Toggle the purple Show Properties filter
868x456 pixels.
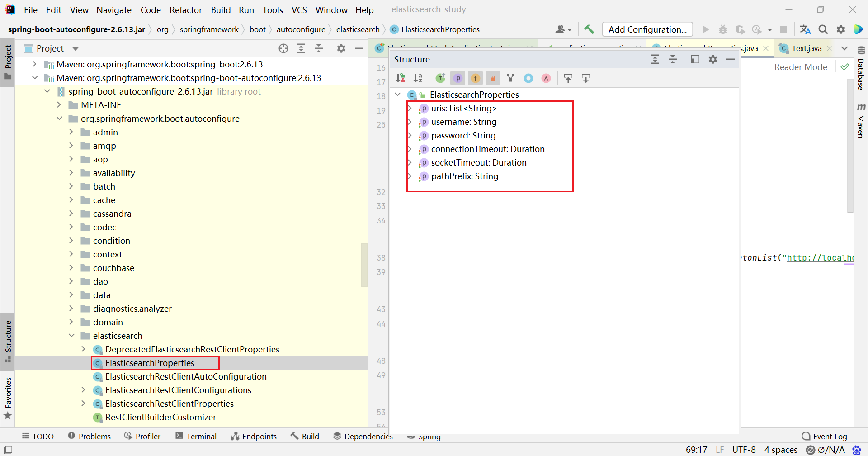click(x=458, y=78)
